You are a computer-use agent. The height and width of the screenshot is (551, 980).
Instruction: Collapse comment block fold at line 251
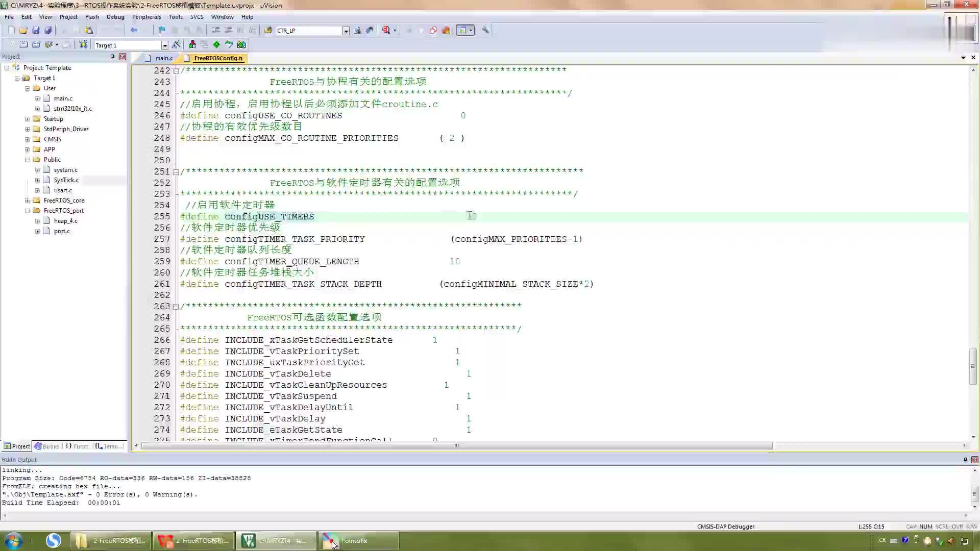point(176,172)
